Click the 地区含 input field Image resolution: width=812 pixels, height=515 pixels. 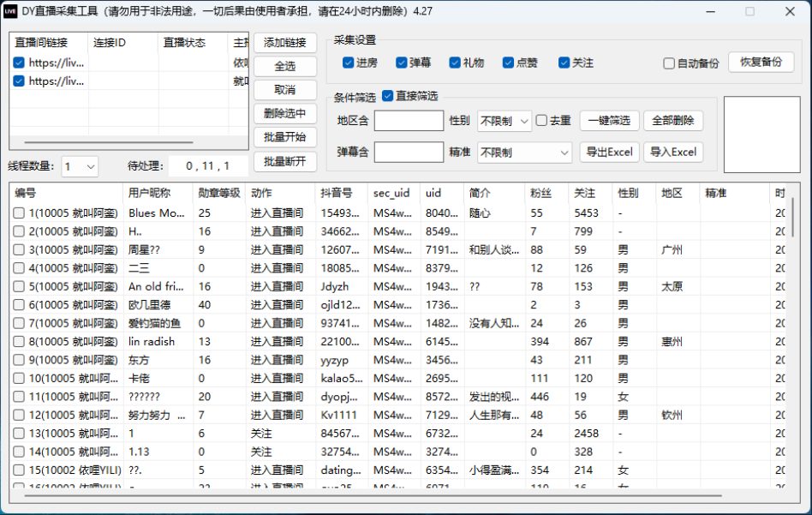pyautogui.click(x=409, y=121)
